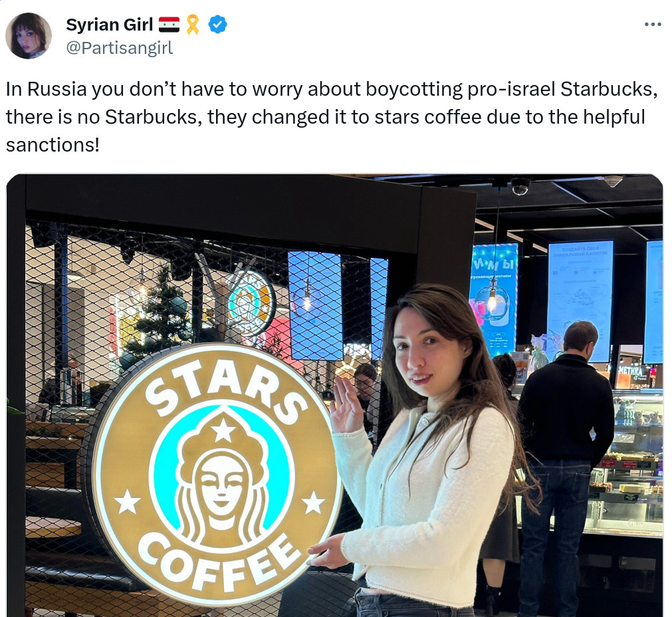Click the Syrian flag emoji
This screenshot has height=617, width=672.
[x=169, y=25]
